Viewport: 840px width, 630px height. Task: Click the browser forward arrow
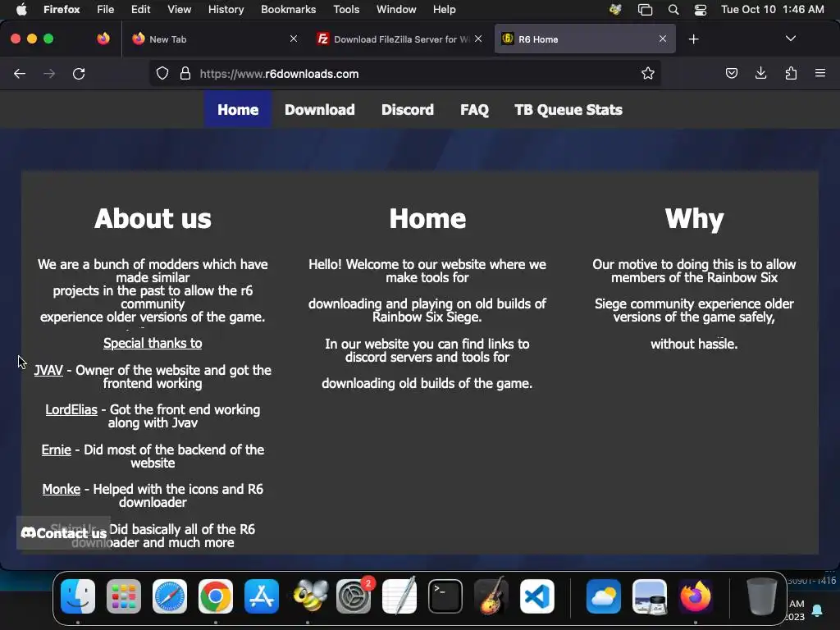pyautogui.click(x=49, y=73)
